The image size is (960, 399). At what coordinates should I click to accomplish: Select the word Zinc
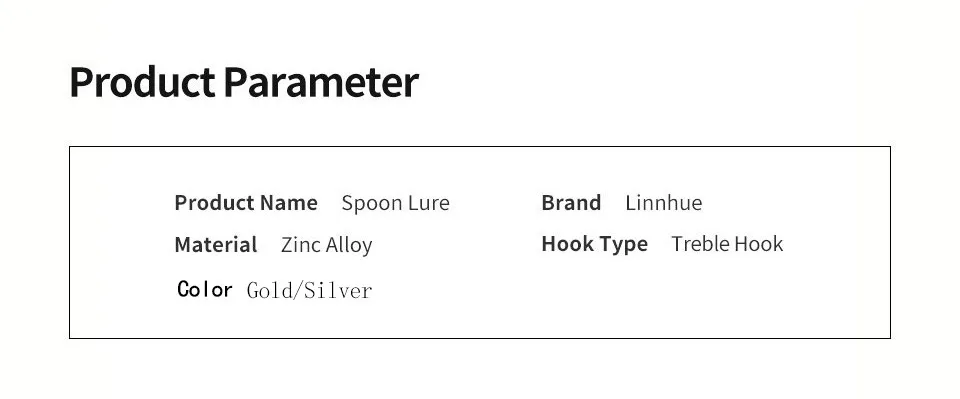tap(300, 245)
